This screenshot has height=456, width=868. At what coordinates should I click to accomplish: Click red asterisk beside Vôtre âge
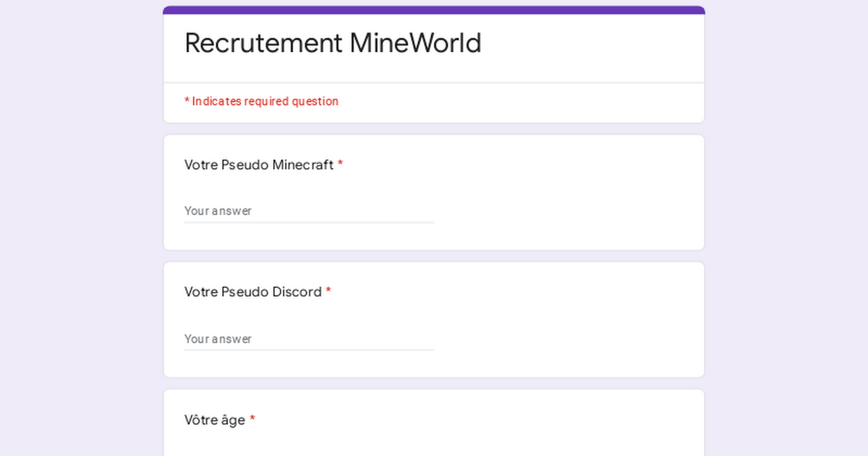(x=252, y=419)
